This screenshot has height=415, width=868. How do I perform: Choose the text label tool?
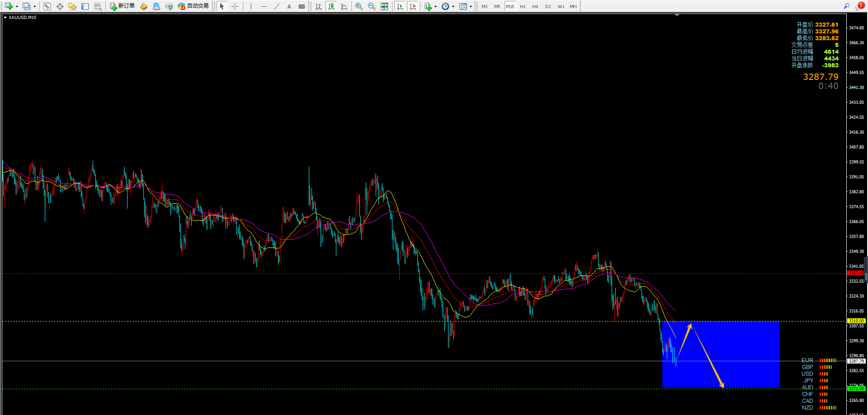coord(289,6)
